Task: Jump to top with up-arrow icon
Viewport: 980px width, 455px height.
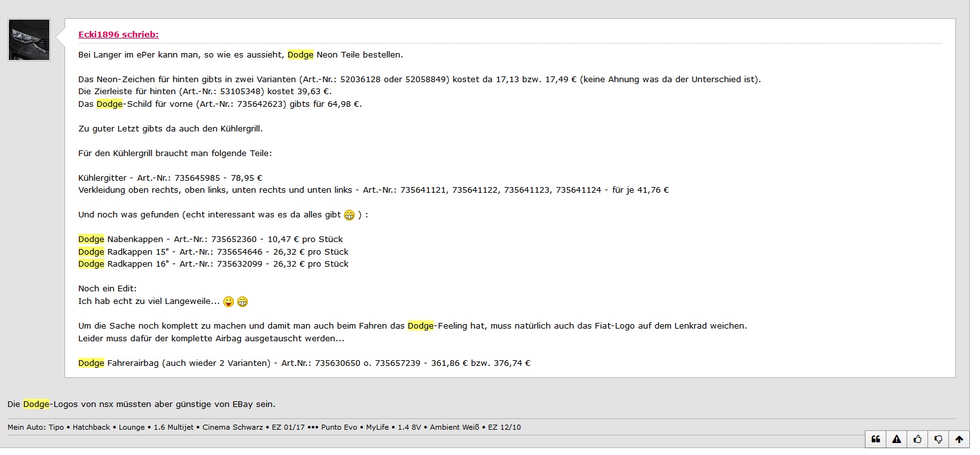Action: (x=959, y=439)
